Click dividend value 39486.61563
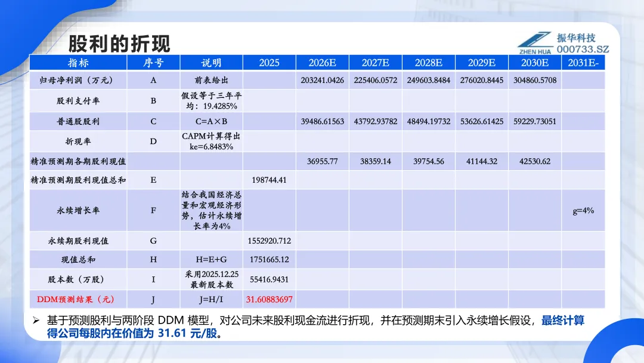This screenshot has height=363, width=644. tap(323, 121)
